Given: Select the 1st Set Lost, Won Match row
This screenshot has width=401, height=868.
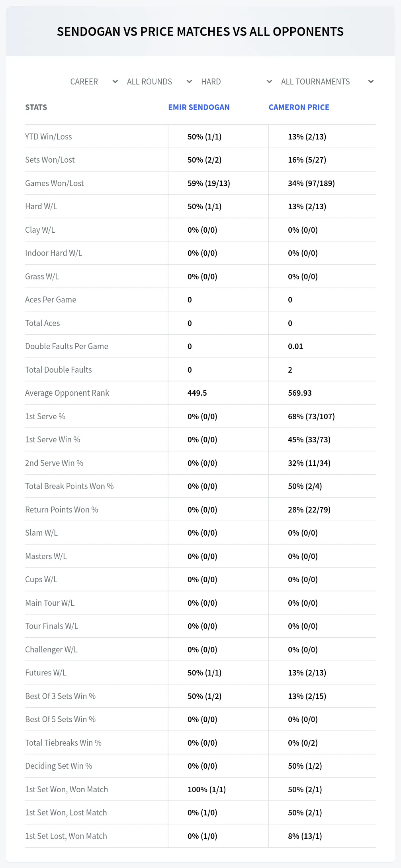Looking at the screenshot, I should [x=200, y=836].
